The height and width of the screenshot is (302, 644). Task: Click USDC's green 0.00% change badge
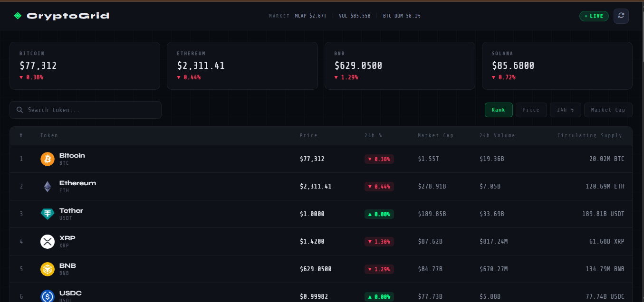tap(379, 297)
